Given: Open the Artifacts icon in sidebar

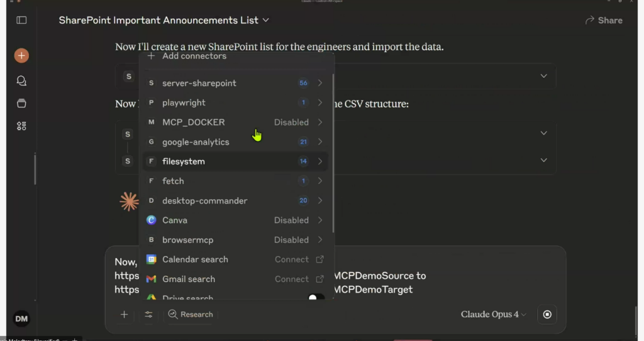Looking at the screenshot, I should [21, 126].
